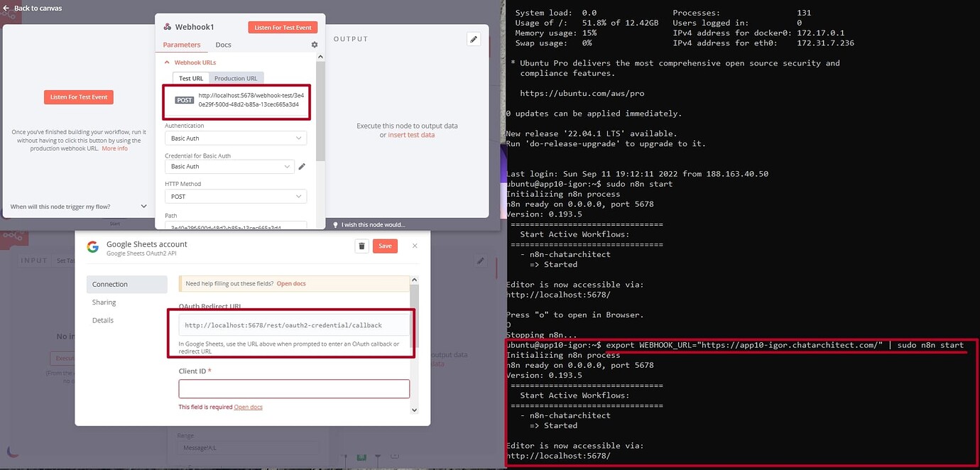The image size is (980, 470).
Task: Click pencil icon beside Basic Auth credential
Action: click(x=302, y=166)
